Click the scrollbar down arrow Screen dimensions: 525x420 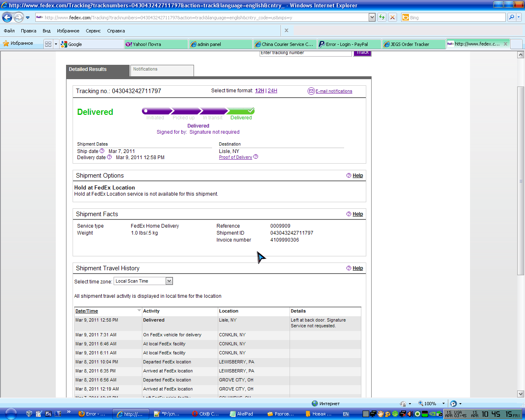tap(520, 394)
